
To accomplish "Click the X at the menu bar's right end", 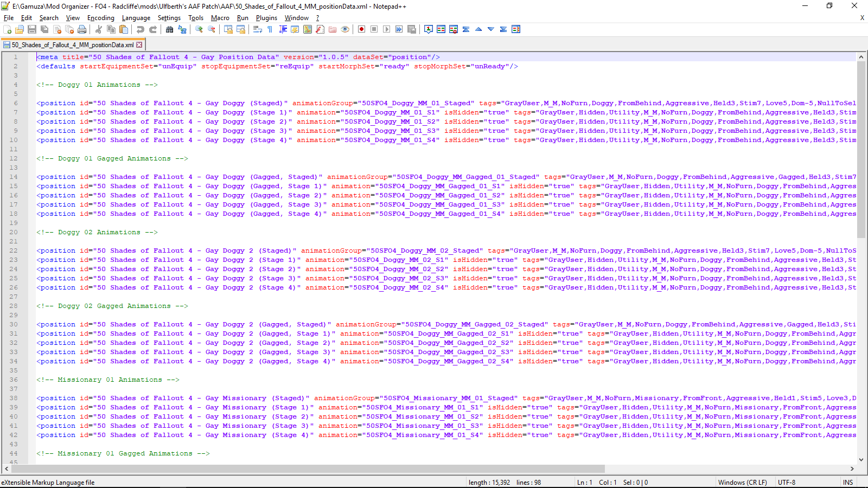I will 862,18.
